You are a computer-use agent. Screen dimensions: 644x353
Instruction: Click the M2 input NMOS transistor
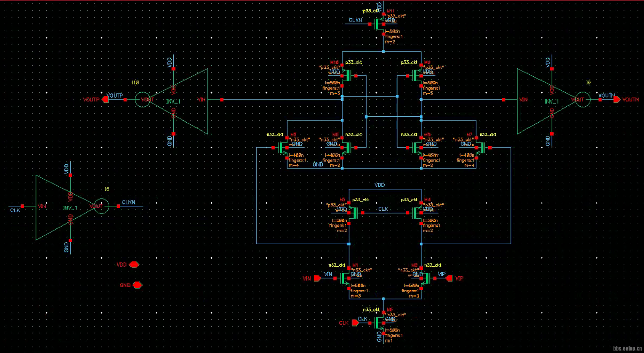point(425,279)
